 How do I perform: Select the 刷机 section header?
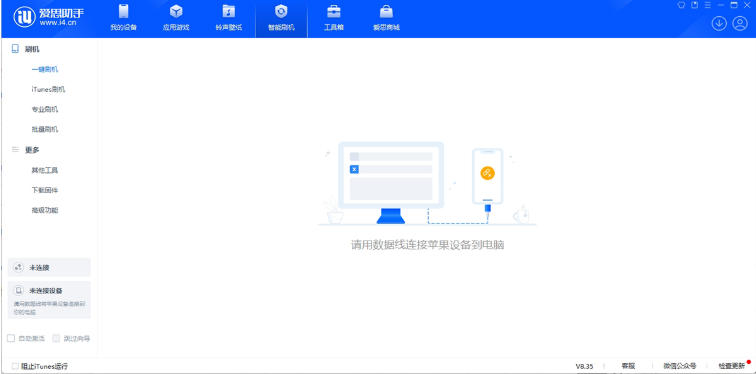coord(27,49)
